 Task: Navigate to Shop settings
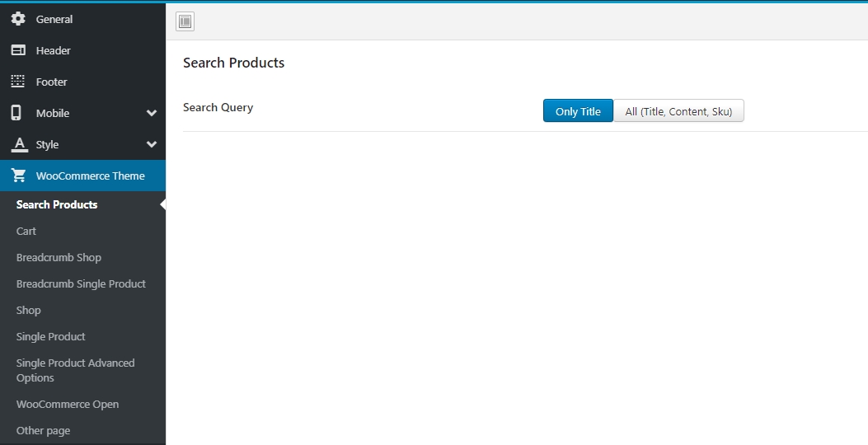coord(28,310)
